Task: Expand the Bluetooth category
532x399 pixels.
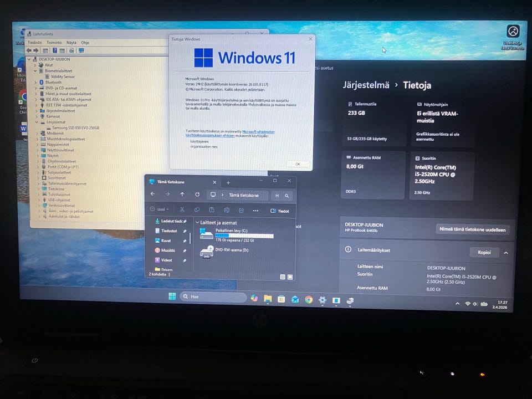Action: click(x=35, y=82)
